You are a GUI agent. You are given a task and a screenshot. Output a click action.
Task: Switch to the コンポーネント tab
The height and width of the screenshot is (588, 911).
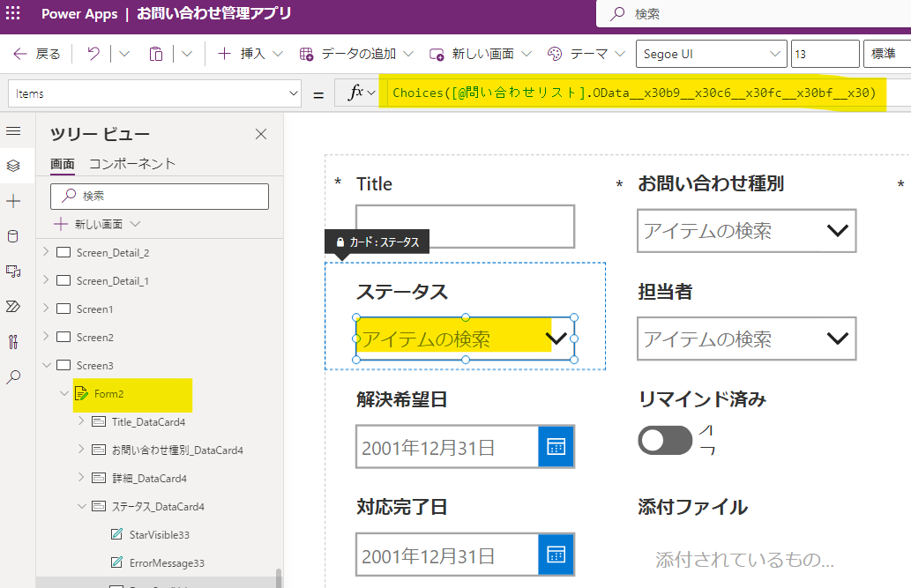[132, 164]
